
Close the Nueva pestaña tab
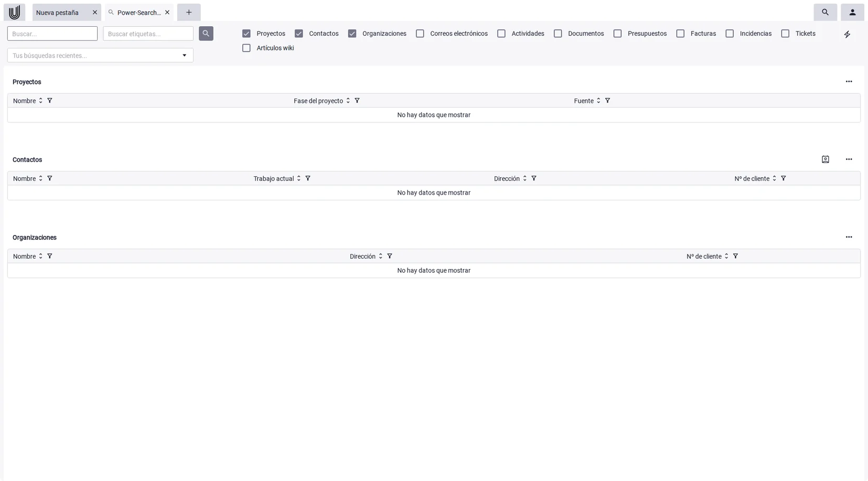click(95, 13)
